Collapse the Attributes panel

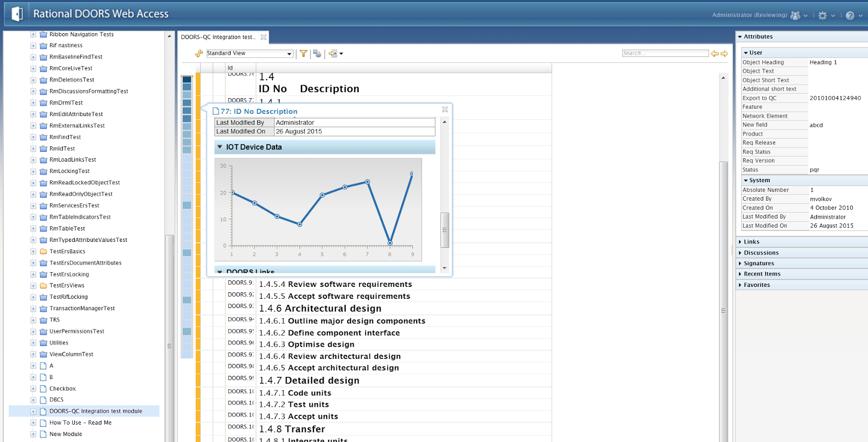[740, 37]
